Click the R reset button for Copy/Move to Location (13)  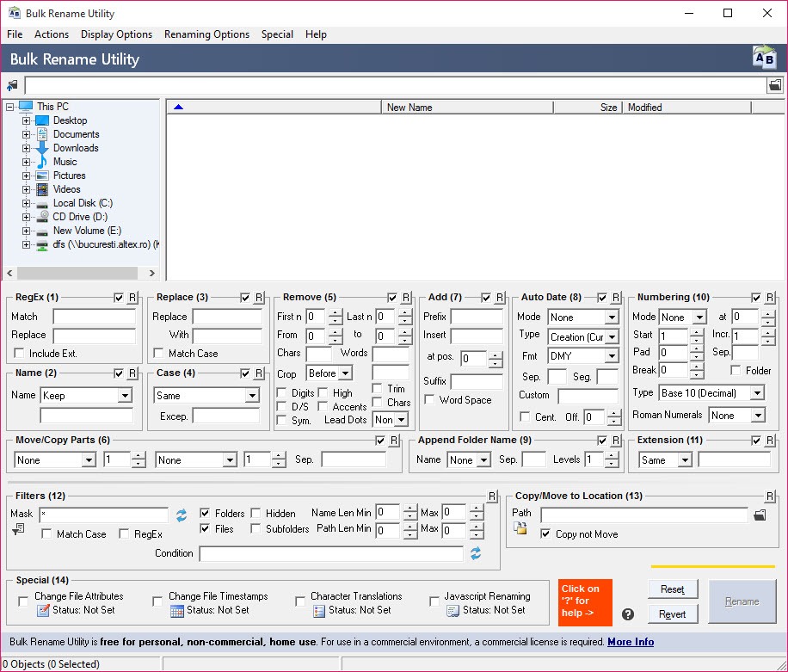[769, 496]
